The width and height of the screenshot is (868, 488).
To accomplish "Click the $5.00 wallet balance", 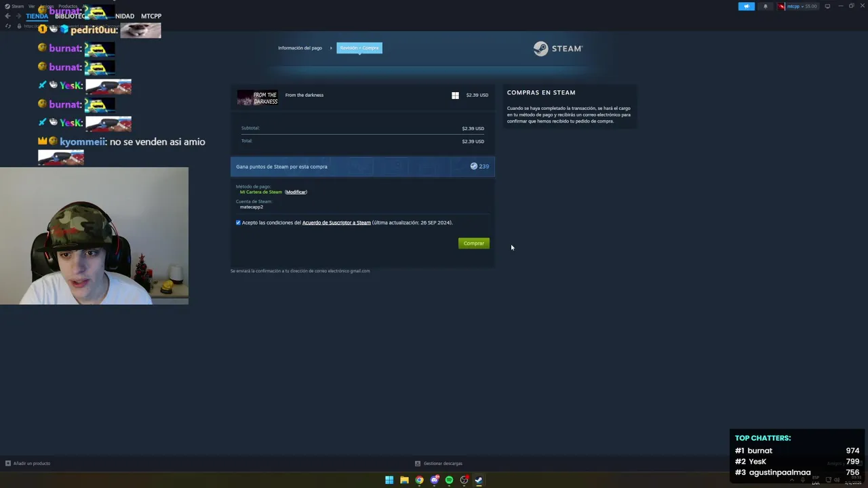I will [x=810, y=6].
